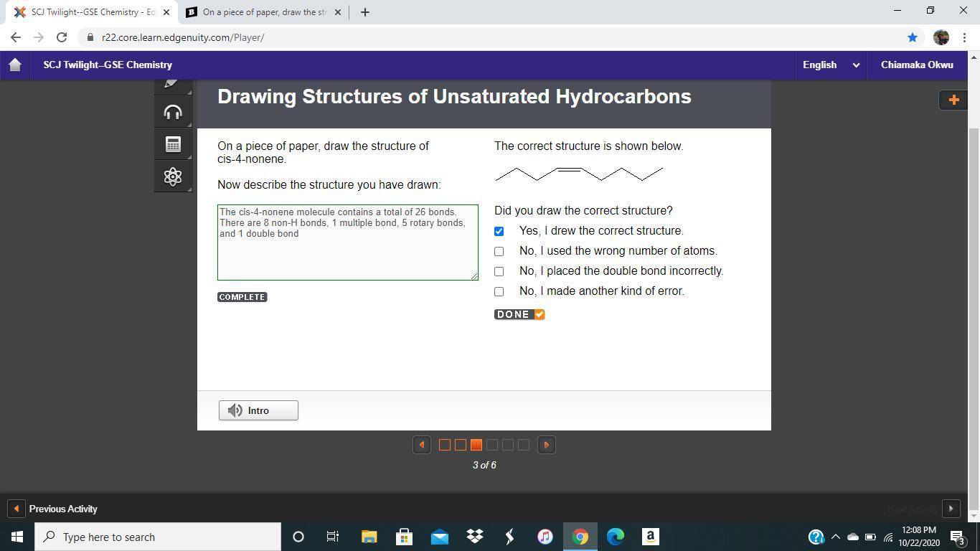Open the taskbar app with lightning icon
980x551 pixels.
(x=509, y=537)
